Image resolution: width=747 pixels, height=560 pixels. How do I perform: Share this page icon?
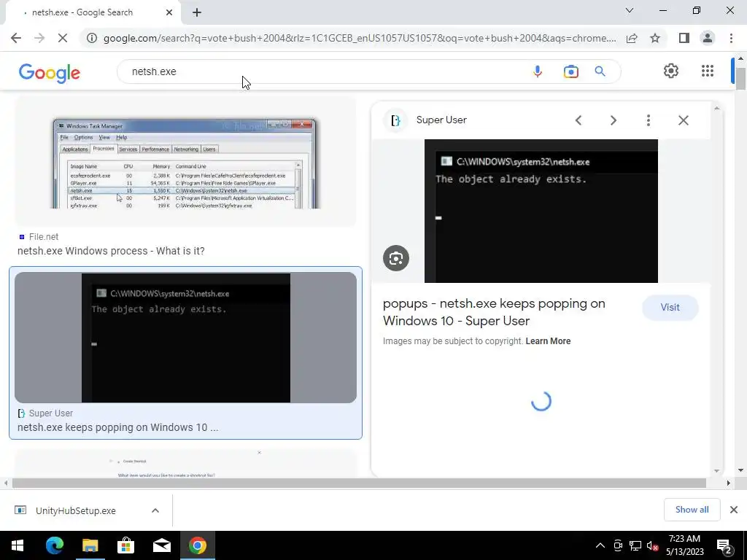coord(632,38)
